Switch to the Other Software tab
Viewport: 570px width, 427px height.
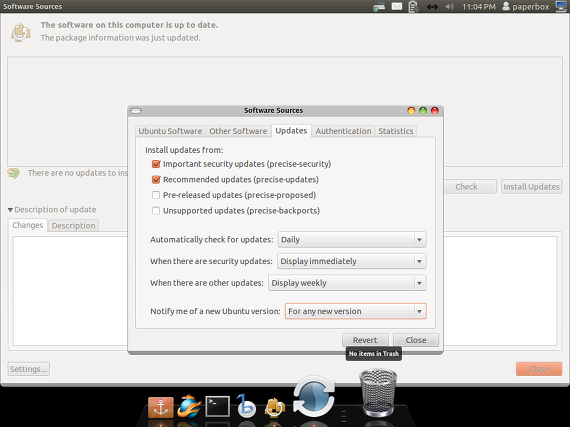pos(238,131)
